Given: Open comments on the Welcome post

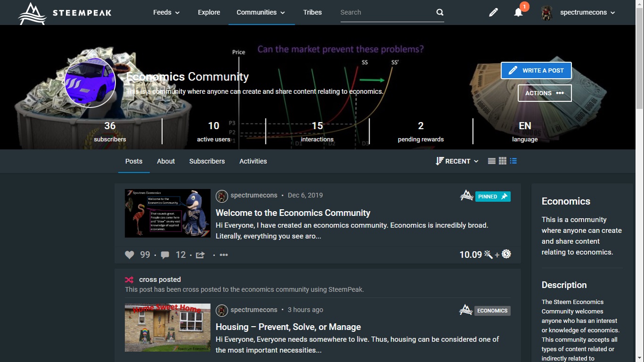Looking at the screenshot, I should pyautogui.click(x=165, y=255).
